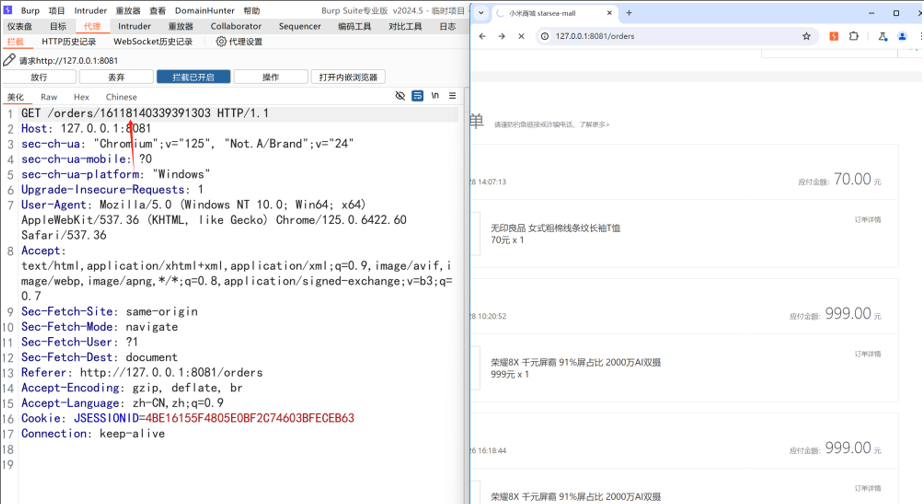Screen dimensions: 924x504
Task: Open HTTP历史记录 sub-tab
Action: (x=68, y=42)
